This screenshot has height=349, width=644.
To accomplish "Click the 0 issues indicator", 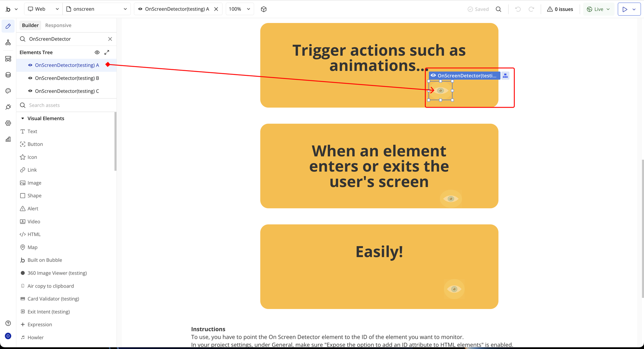I will click(560, 9).
